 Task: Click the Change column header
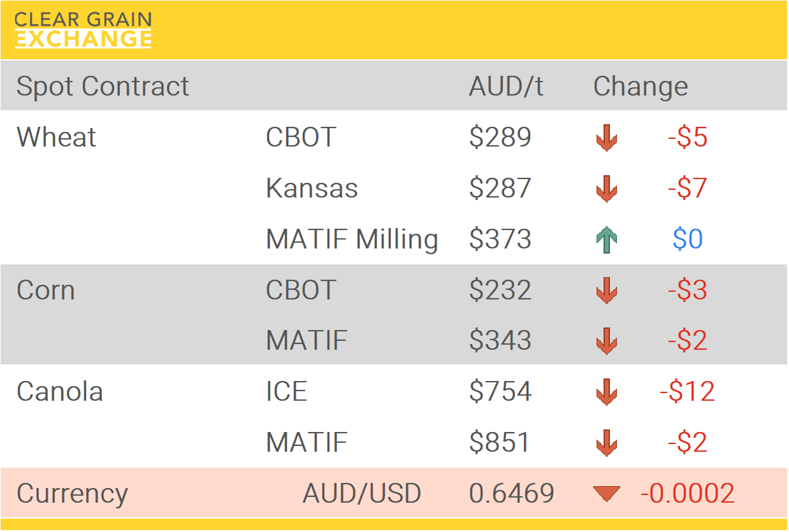tap(640, 86)
